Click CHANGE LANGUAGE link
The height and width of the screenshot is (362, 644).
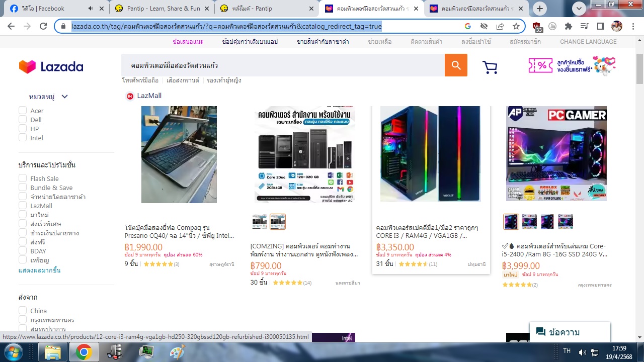point(588,42)
